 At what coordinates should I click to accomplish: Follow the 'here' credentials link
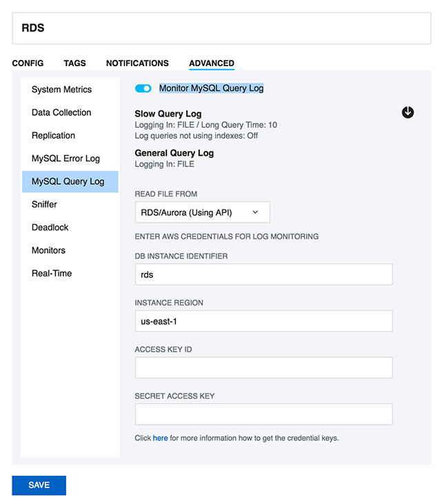click(x=160, y=438)
